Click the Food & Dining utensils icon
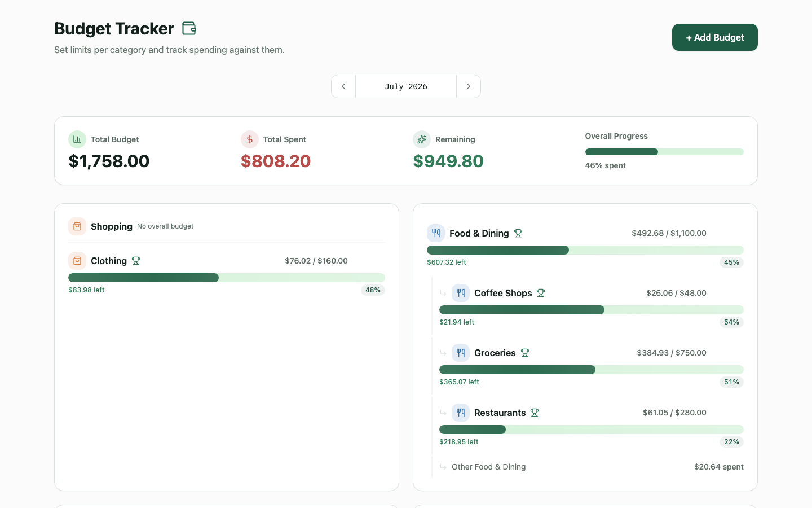The height and width of the screenshot is (508, 812). 436,233
